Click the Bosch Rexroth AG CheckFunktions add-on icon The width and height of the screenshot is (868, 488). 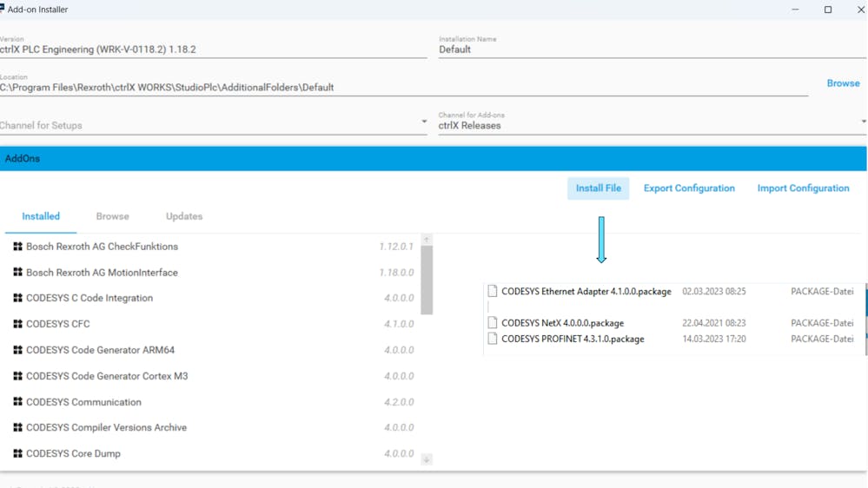coord(17,247)
